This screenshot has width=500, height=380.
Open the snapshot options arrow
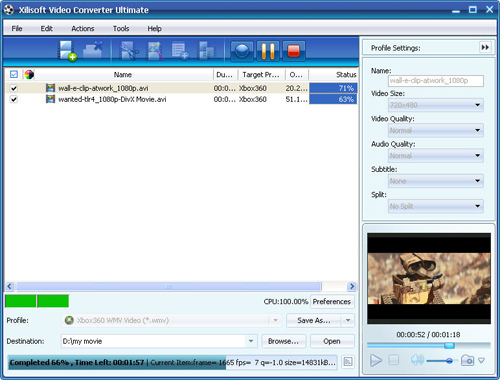481,360
